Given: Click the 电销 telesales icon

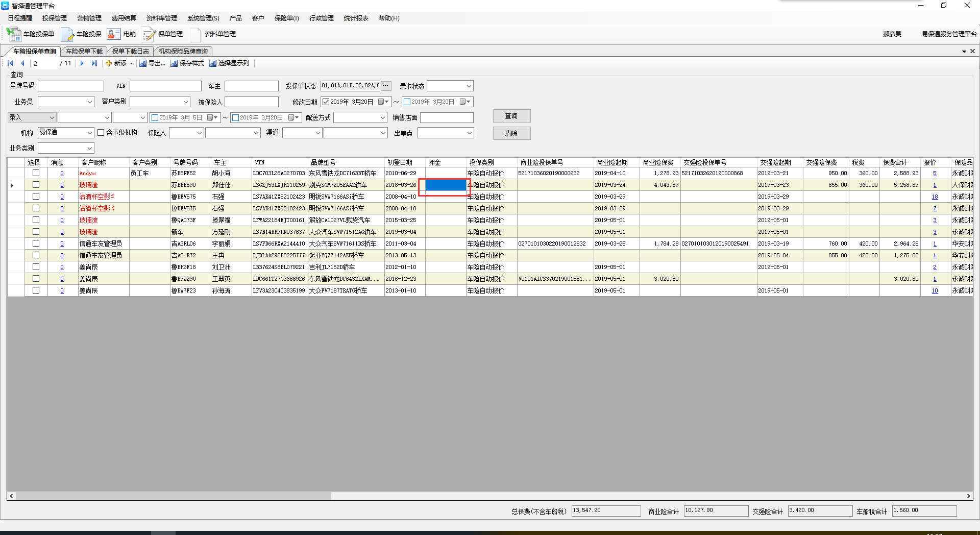Looking at the screenshot, I should (113, 34).
